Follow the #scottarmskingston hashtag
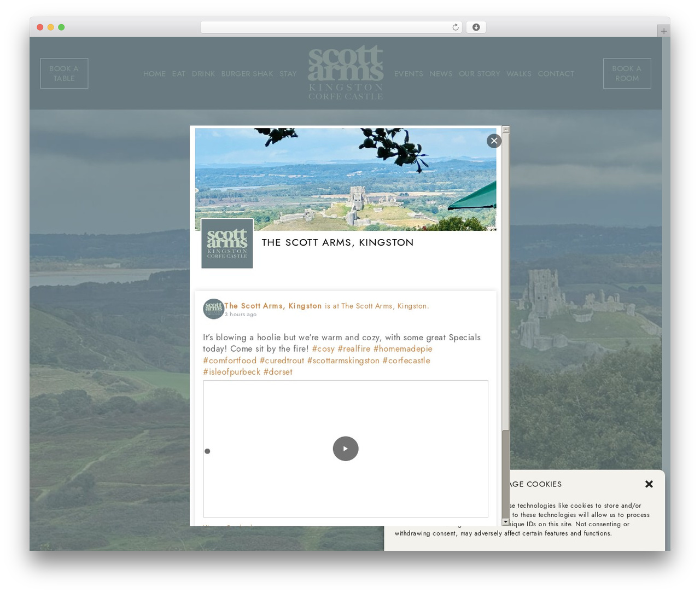The height and width of the screenshot is (593, 700). [343, 361]
